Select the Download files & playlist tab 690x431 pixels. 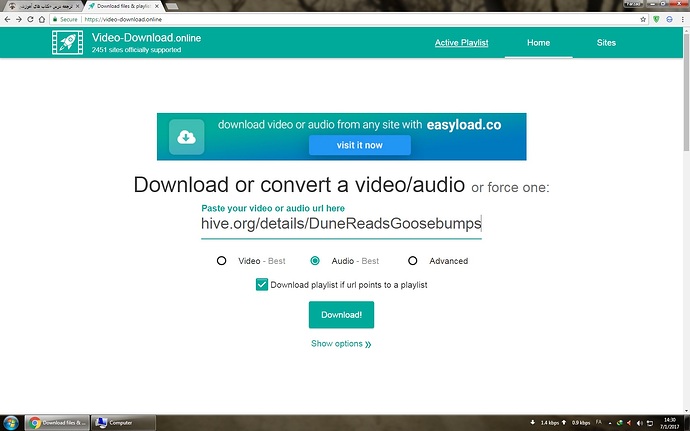click(x=124, y=6)
